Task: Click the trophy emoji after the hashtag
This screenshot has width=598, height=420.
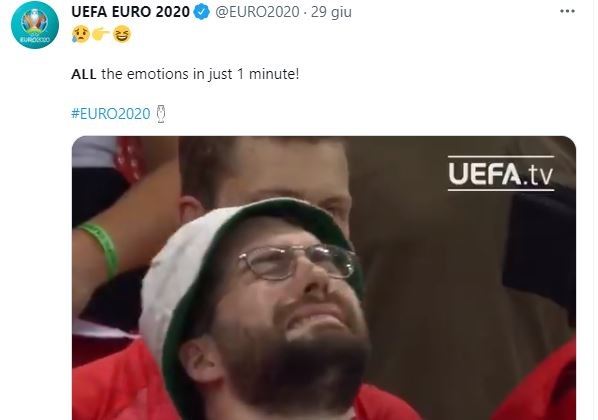Action: click(x=161, y=114)
